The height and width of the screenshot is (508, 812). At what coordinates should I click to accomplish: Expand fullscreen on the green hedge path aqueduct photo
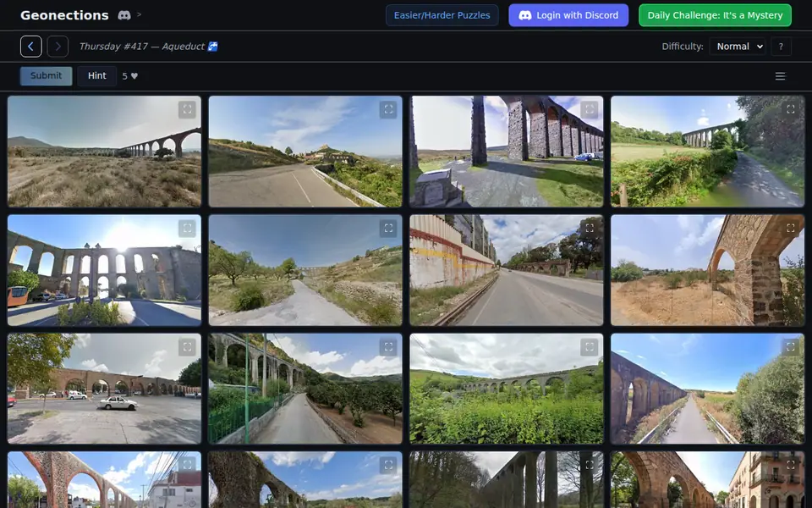(790, 109)
